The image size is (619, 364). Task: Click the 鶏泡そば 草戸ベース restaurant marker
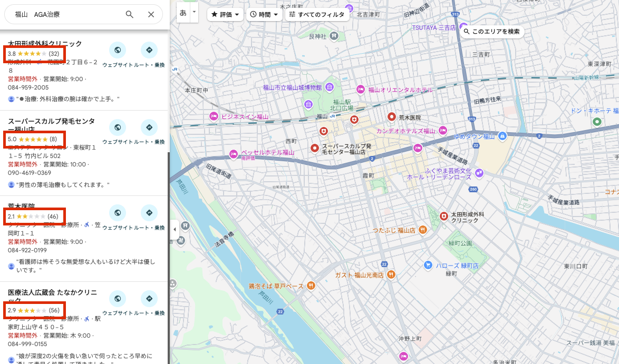(x=311, y=286)
